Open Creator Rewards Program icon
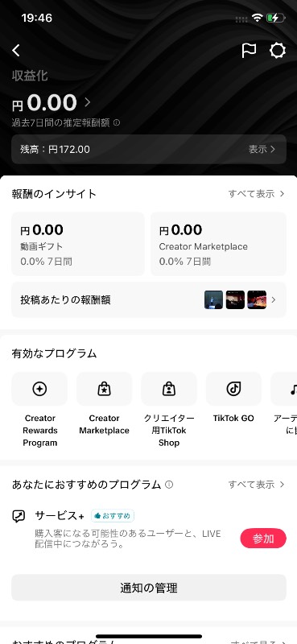Image resolution: width=297 pixels, height=644 pixels. click(x=39, y=389)
